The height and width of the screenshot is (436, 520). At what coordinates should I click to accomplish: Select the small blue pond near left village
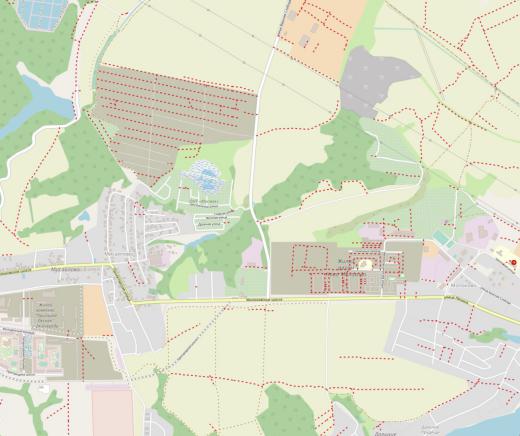click(x=84, y=216)
